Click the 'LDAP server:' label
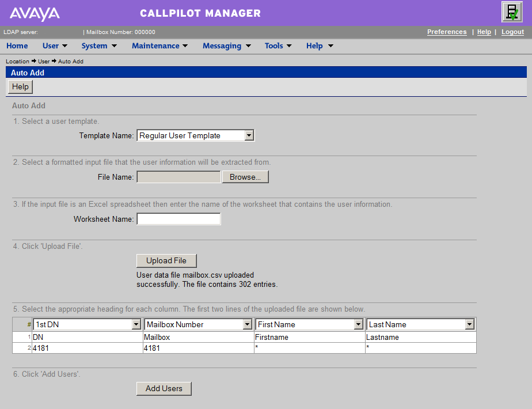Screen dimensions: 532x409 point(21,32)
